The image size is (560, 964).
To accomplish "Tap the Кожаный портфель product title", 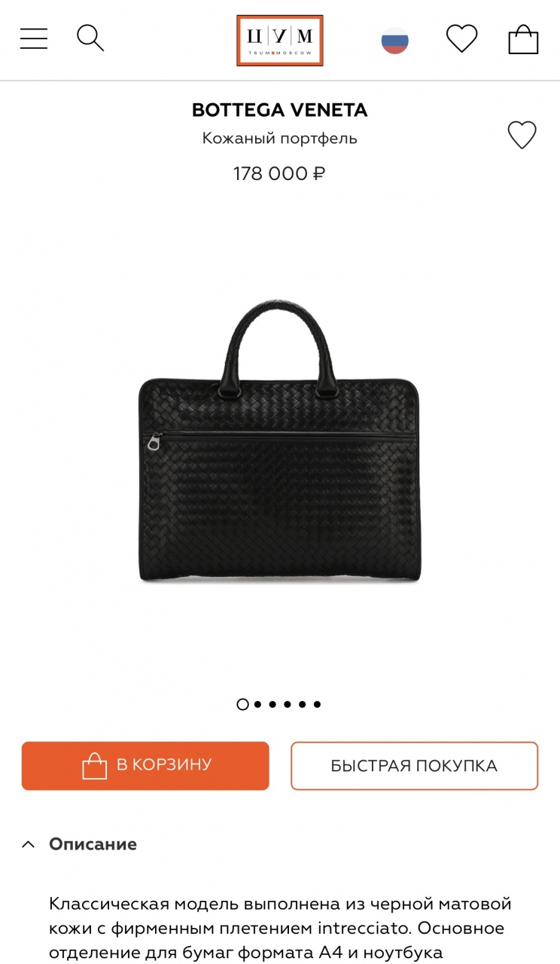I will (280, 139).
